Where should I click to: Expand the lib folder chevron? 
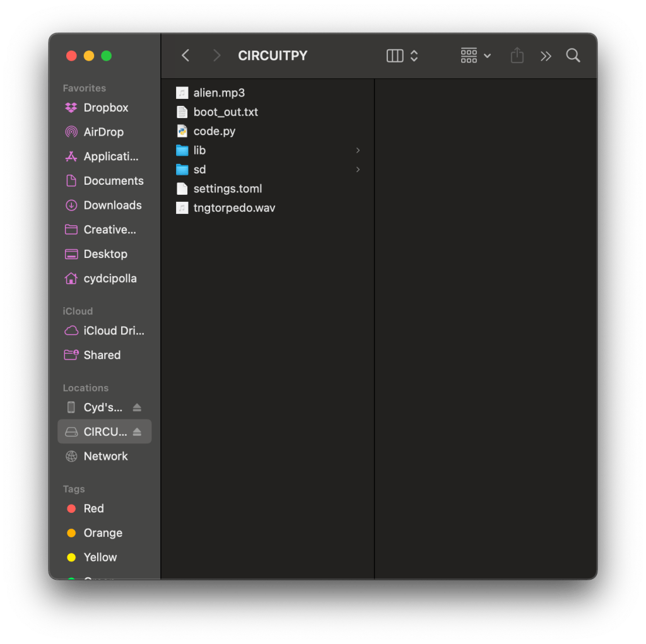[358, 150]
